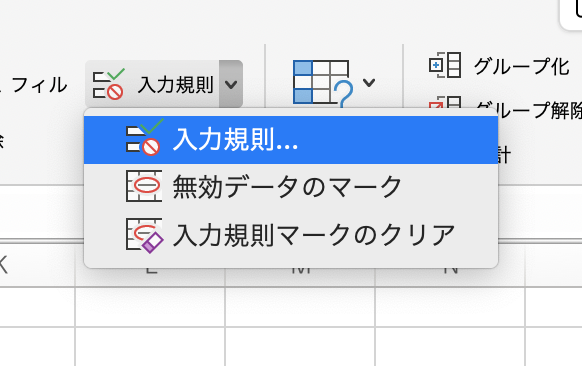
Task: Click the グループ化 group icon
Action: tap(445, 65)
